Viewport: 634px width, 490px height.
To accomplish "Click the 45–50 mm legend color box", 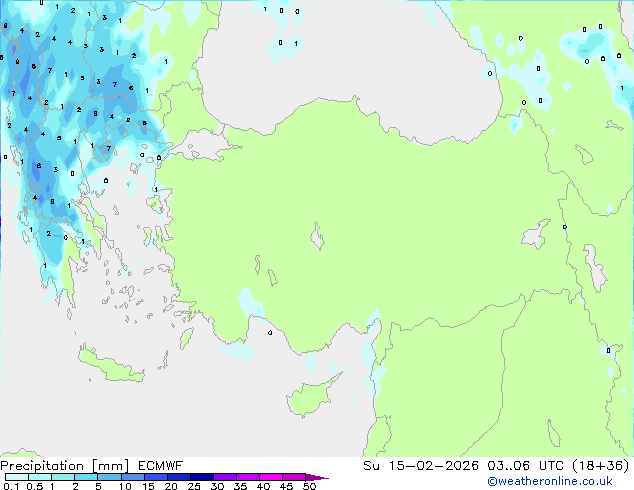I will point(294,477).
